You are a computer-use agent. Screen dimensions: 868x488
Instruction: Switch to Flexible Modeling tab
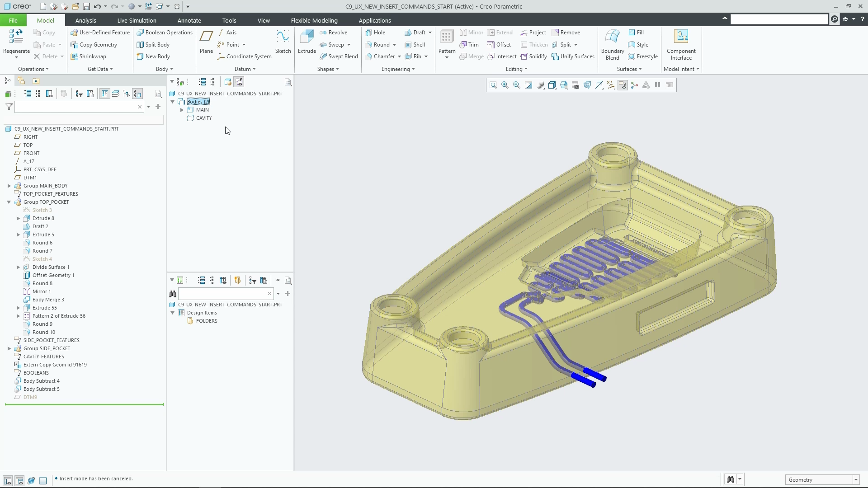(x=314, y=20)
